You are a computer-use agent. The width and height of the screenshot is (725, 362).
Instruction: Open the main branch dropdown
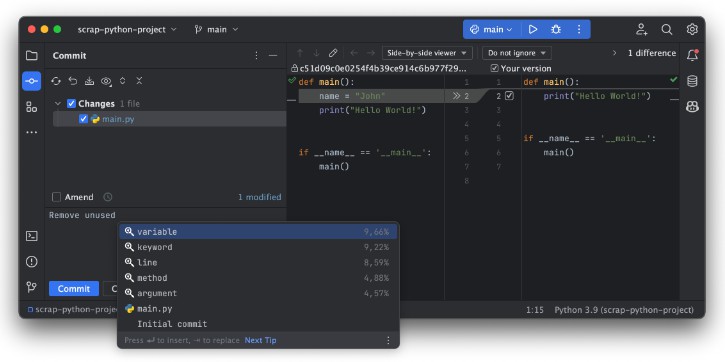[x=216, y=30]
